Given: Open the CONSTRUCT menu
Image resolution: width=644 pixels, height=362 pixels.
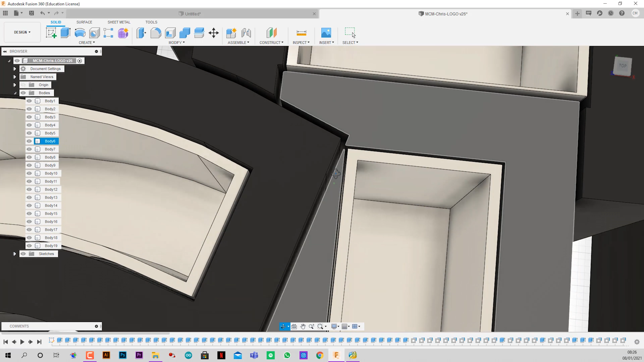Looking at the screenshot, I should [271, 43].
